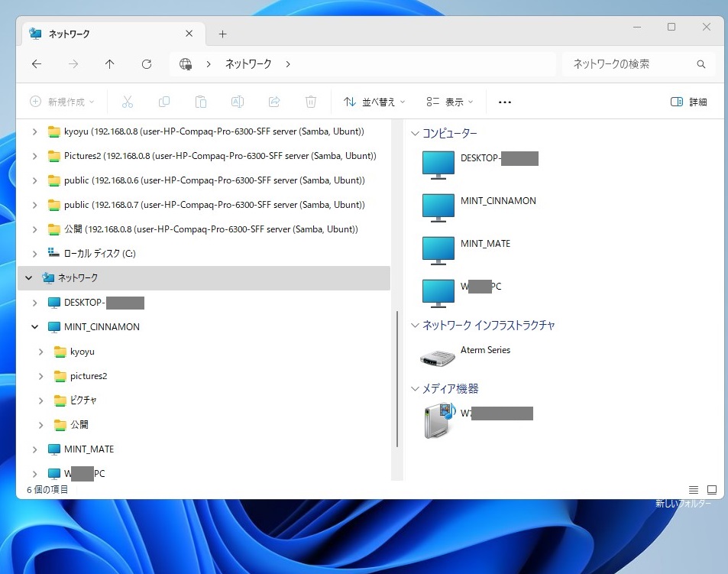This screenshot has height=574, width=728.
Task: Click the Up one level arrow
Action: (x=109, y=64)
